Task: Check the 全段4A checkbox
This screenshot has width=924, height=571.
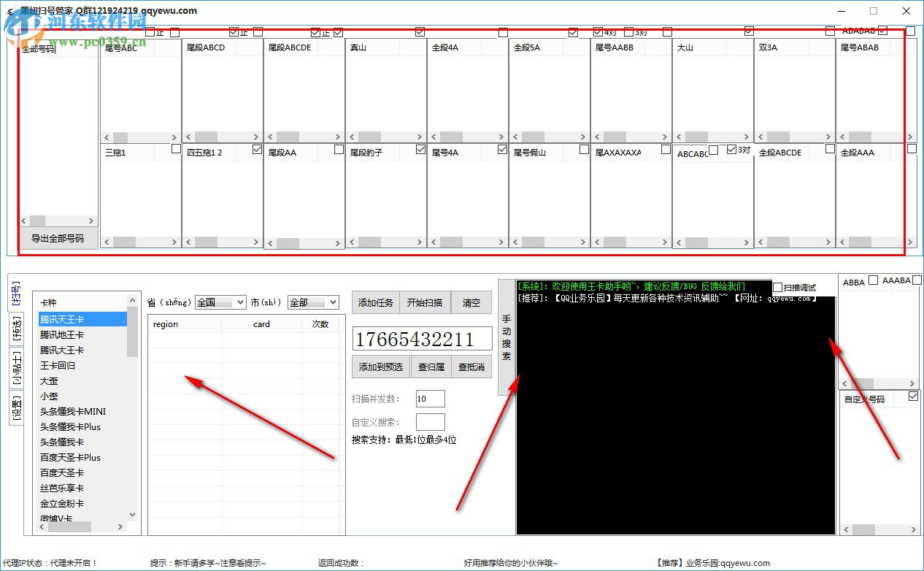Action: tap(502, 32)
